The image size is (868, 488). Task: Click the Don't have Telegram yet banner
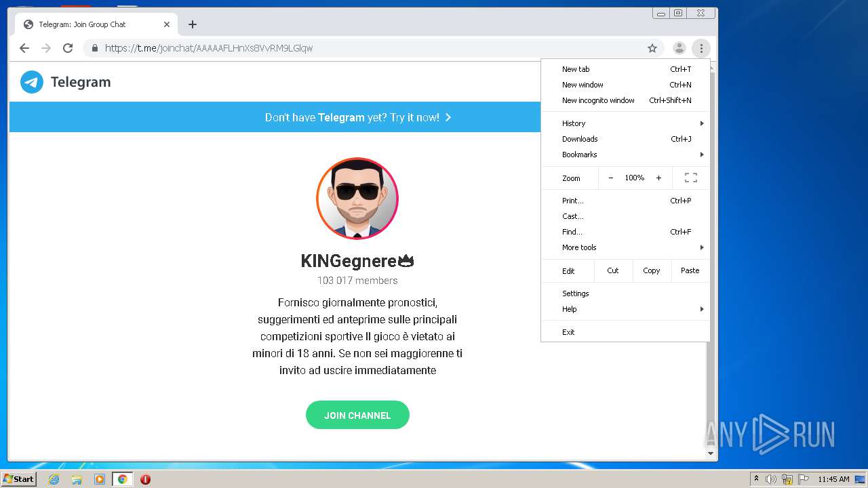pyautogui.click(x=357, y=117)
